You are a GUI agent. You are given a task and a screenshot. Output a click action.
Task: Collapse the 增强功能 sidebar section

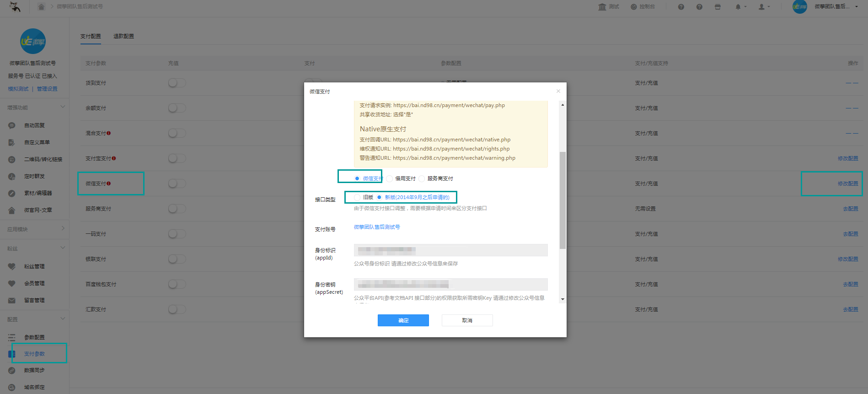pyautogui.click(x=63, y=107)
